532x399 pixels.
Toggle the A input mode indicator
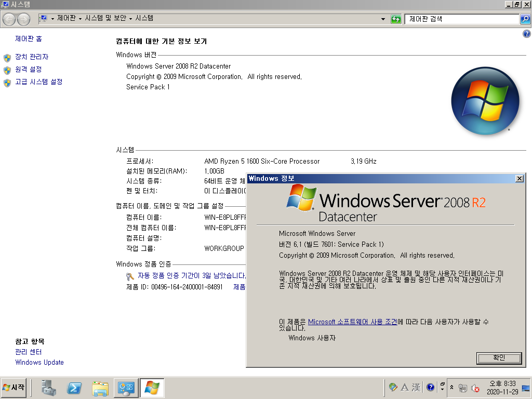click(404, 387)
